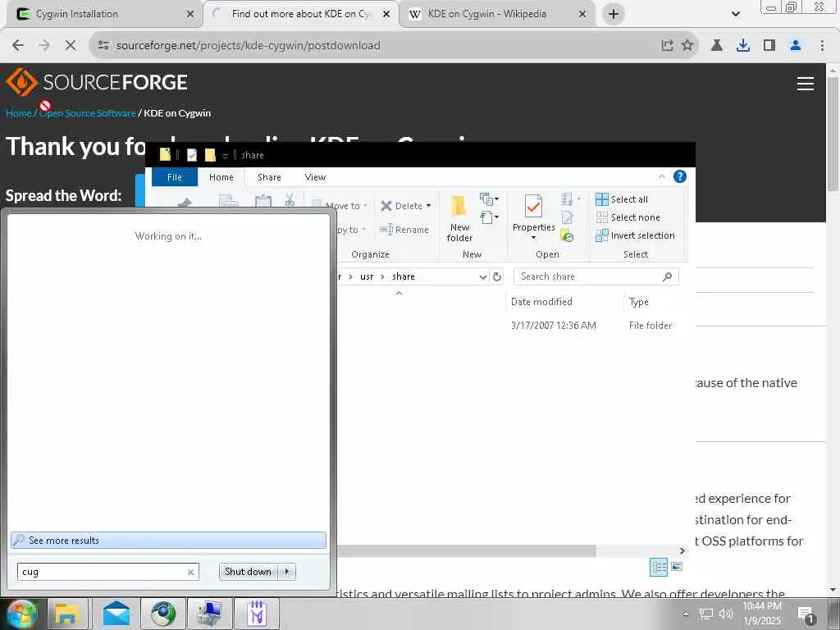
Task: Click the Chrome page vertical scrollbar
Action: [x=833, y=134]
